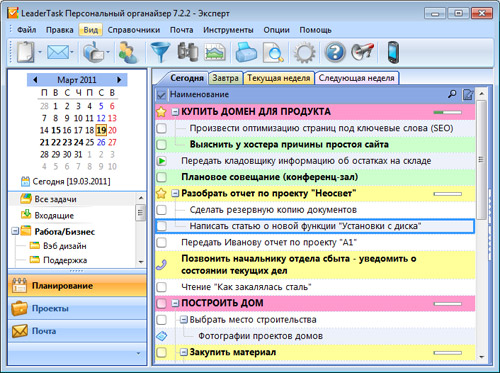The height and width of the screenshot is (373, 500).
Task: Collapse Разобрать отчет по проекту subtasks
Action: (x=175, y=193)
